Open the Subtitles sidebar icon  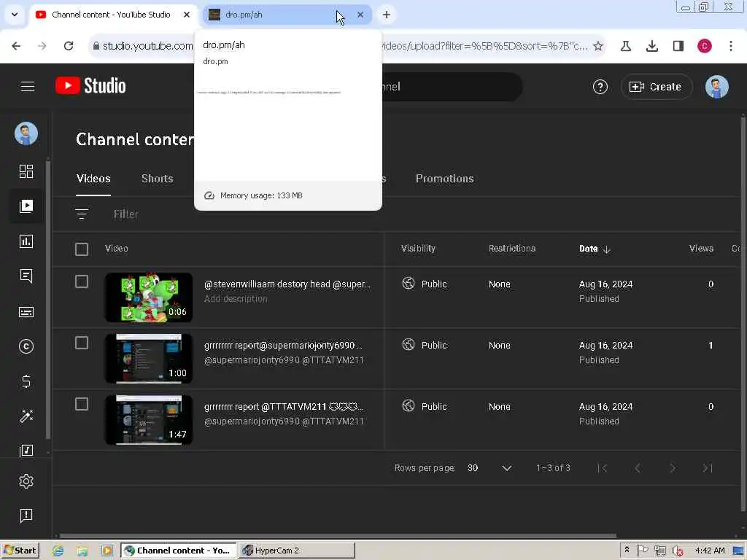(x=26, y=311)
